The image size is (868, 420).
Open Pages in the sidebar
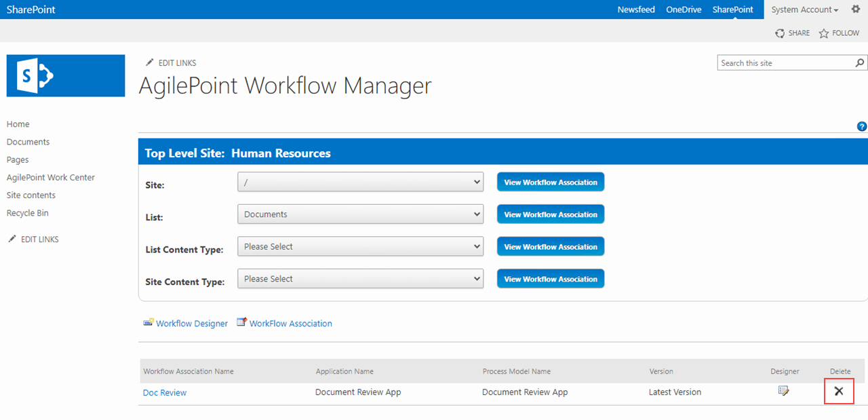[x=18, y=159]
